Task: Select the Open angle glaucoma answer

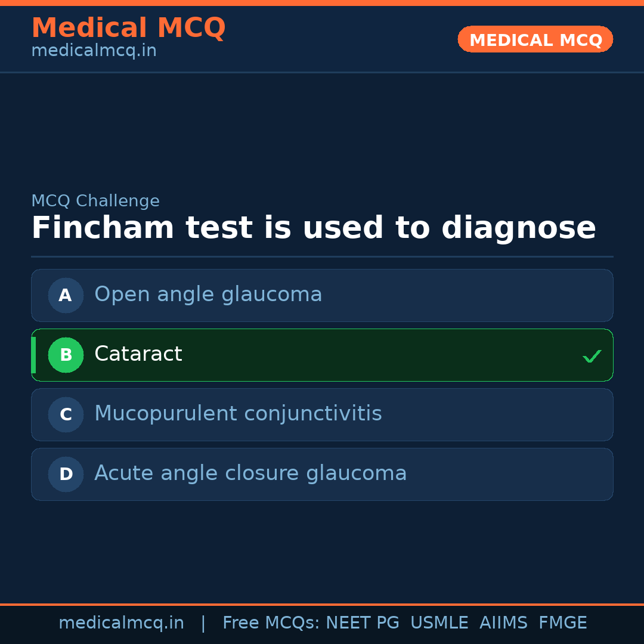Action: (208, 295)
